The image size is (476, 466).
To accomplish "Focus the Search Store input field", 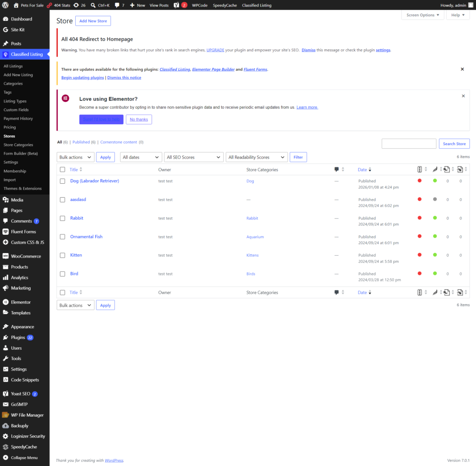I will tap(409, 144).
